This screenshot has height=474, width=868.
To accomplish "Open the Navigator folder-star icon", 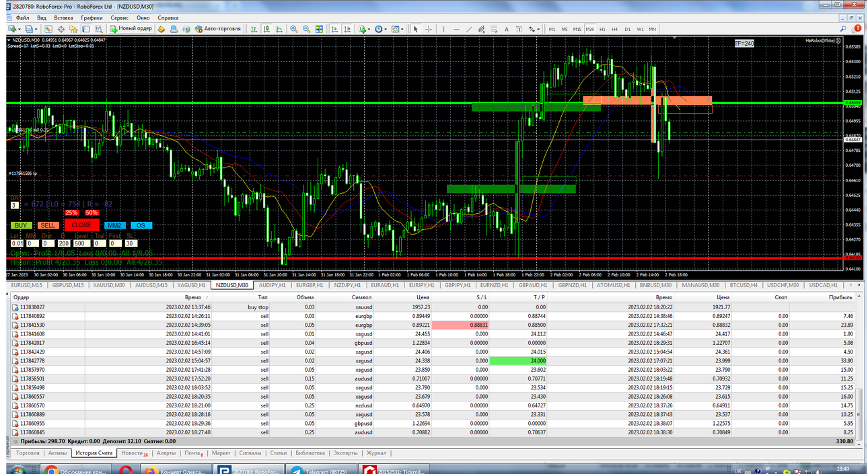I will point(73,29).
